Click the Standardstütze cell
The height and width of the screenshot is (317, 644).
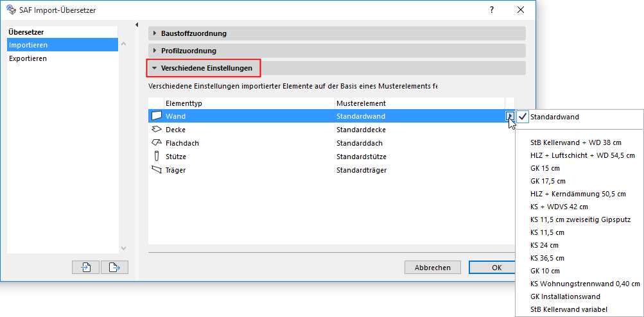point(361,157)
